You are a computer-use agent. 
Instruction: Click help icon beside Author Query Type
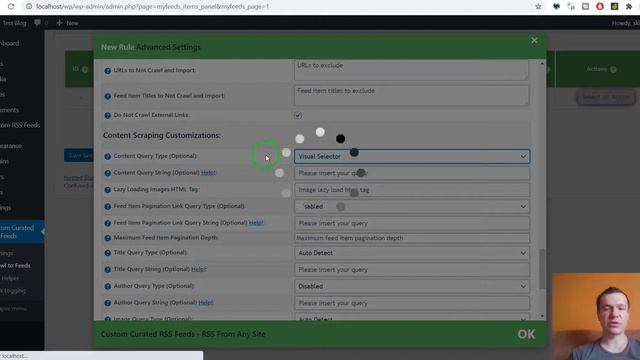(108, 287)
